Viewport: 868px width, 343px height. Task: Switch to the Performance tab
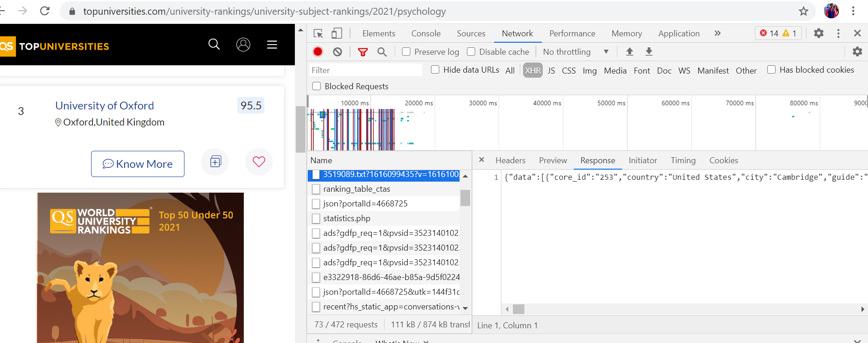(572, 34)
